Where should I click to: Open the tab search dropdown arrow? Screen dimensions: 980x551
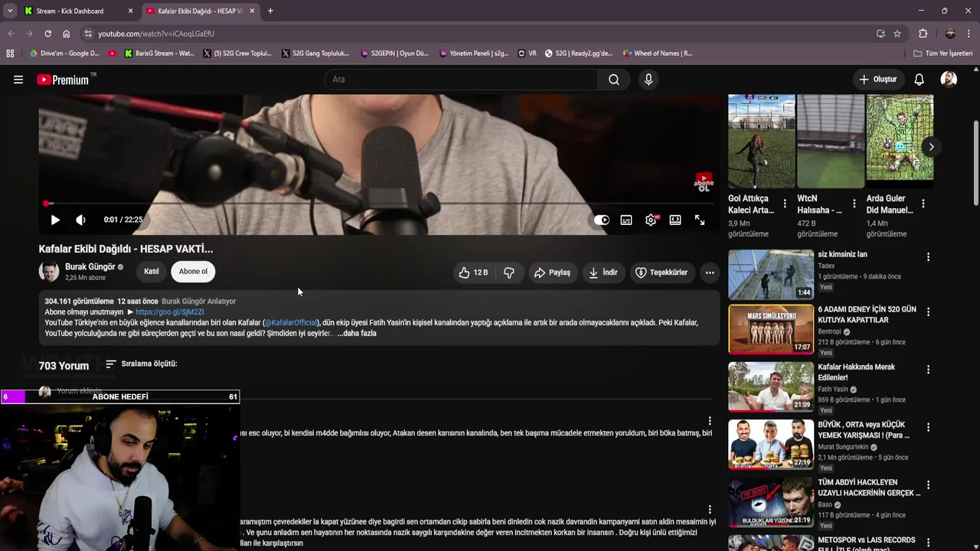10,11
